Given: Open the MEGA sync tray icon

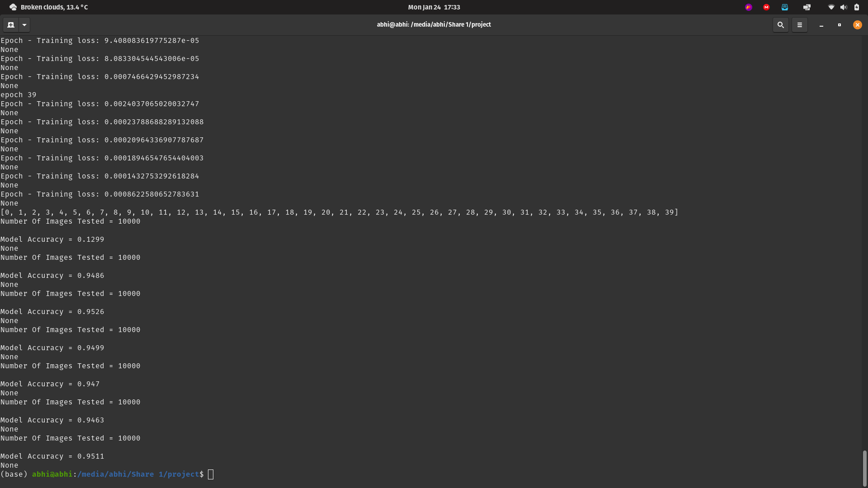Looking at the screenshot, I should [766, 7].
